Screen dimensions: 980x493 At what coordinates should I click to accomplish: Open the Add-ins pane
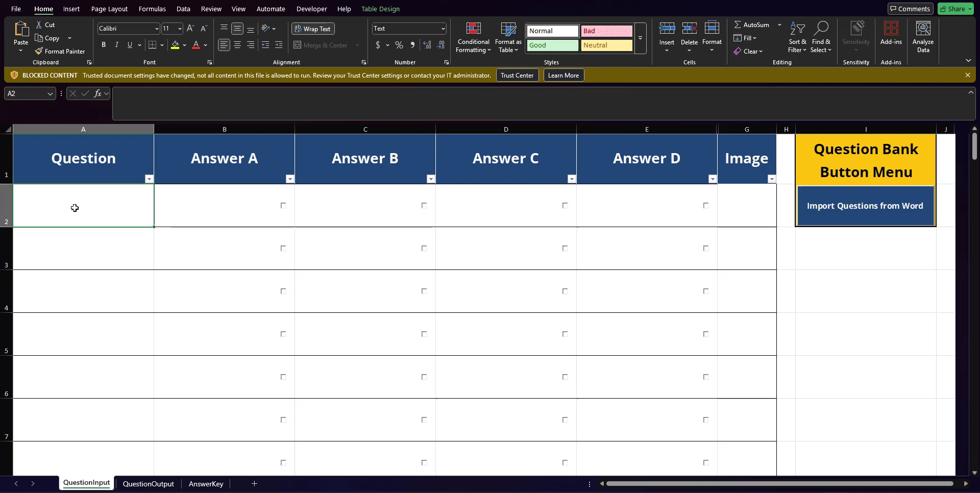(x=891, y=33)
